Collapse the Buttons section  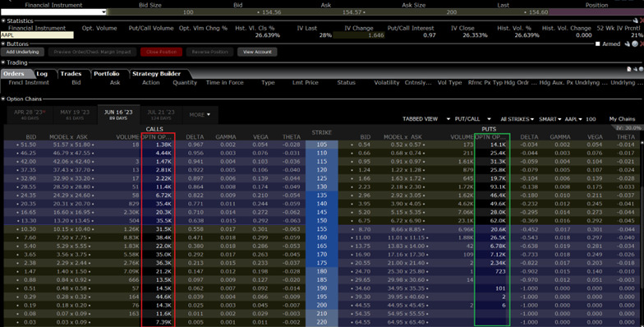click(3, 44)
